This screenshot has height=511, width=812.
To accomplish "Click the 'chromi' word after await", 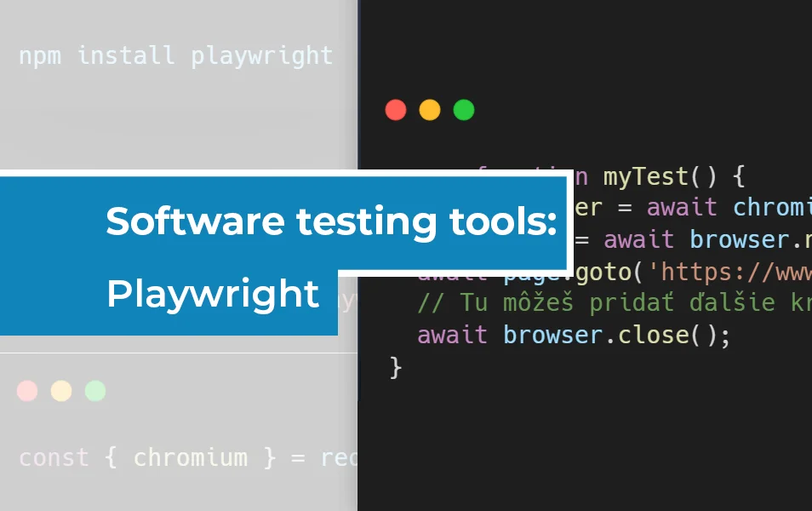I will (x=771, y=208).
